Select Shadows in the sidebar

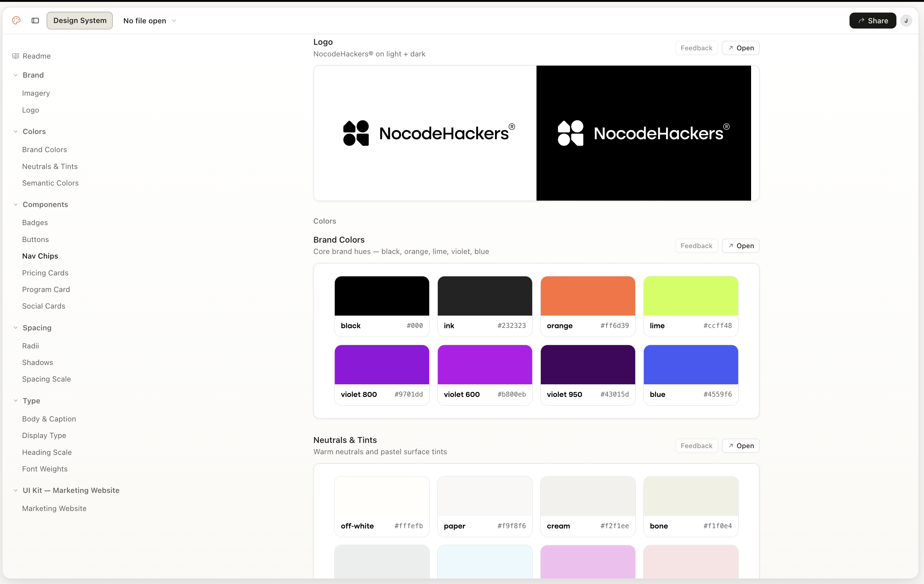click(x=38, y=363)
